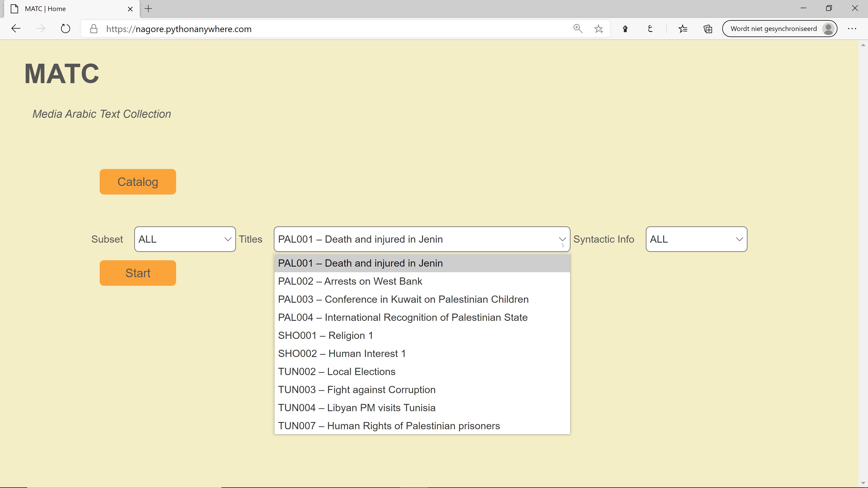Choose TUN007 – Human Rights of Palestinian prisoners
Viewport: 868px width, 488px height.
(x=422, y=426)
